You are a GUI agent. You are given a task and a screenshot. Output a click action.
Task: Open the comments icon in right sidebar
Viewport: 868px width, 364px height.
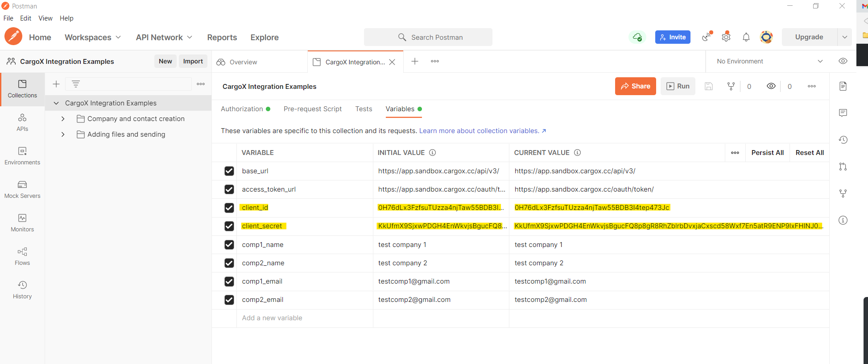point(843,113)
